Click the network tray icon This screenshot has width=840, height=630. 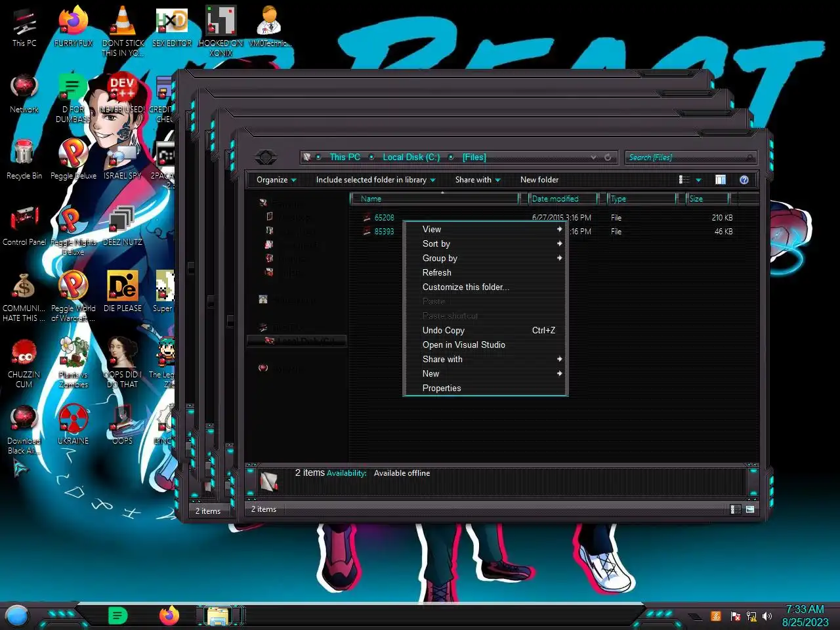click(751, 616)
